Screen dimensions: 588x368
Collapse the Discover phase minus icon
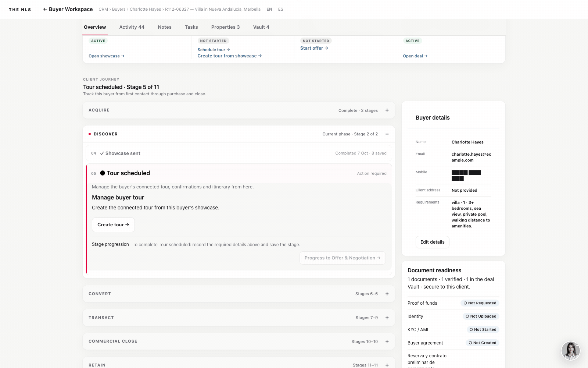point(387,134)
